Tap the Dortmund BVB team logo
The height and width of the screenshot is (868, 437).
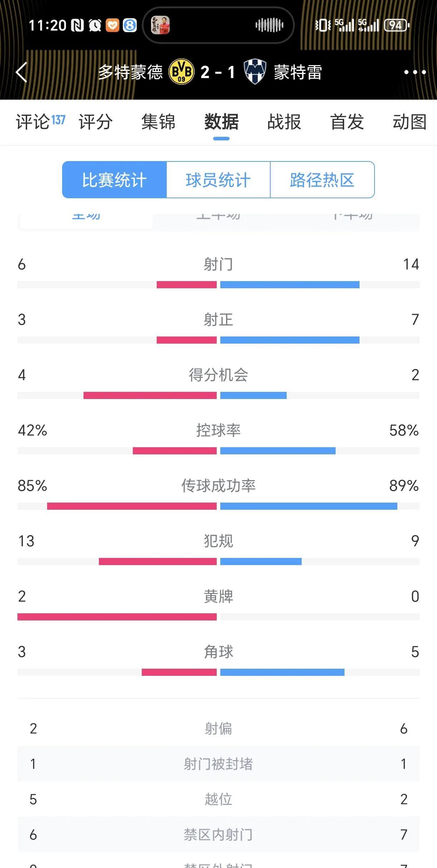[x=182, y=72]
